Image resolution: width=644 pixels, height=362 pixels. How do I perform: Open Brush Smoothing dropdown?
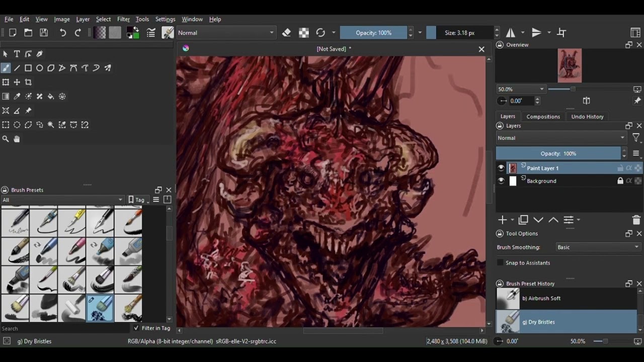pyautogui.click(x=598, y=247)
